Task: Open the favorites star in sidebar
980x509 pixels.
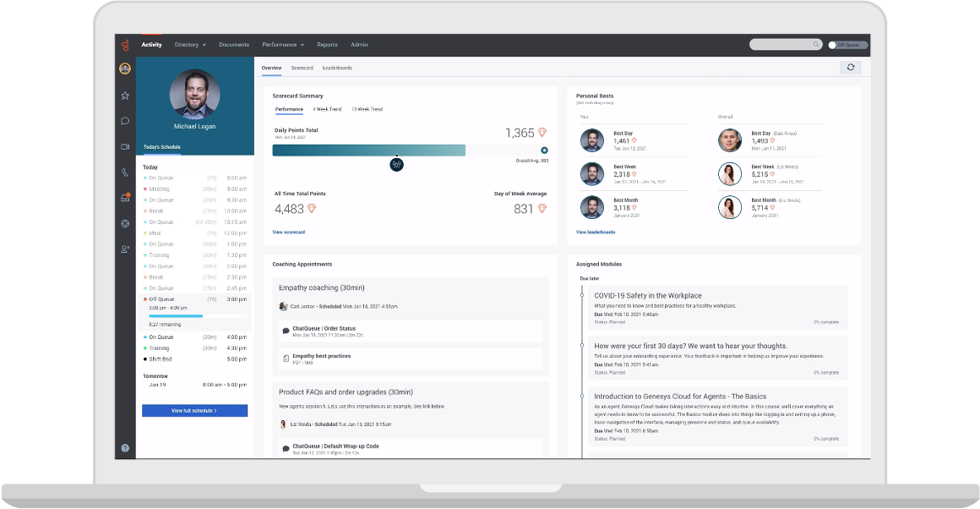Action: 125,96
